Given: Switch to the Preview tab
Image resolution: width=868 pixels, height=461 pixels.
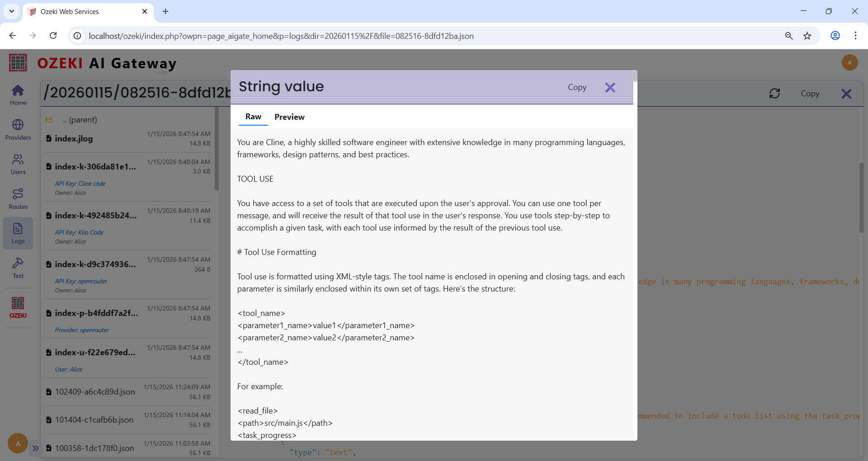Looking at the screenshot, I should (x=289, y=117).
